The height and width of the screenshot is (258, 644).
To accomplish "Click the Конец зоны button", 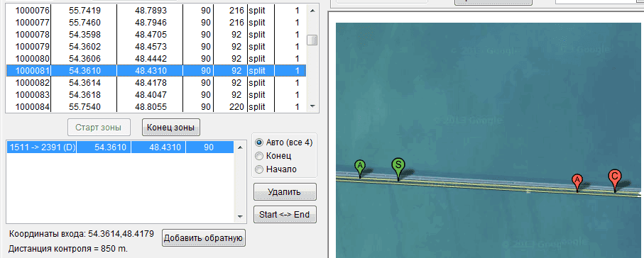I will point(171,127).
